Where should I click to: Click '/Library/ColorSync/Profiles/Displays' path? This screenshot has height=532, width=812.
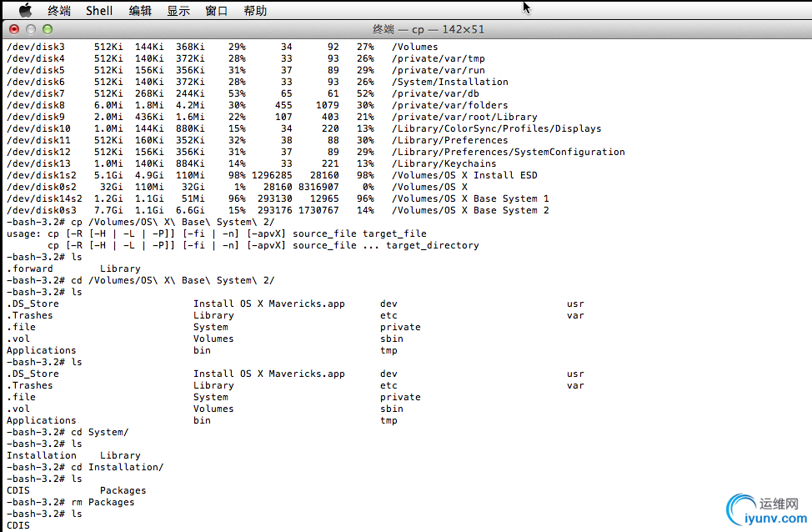(497, 128)
